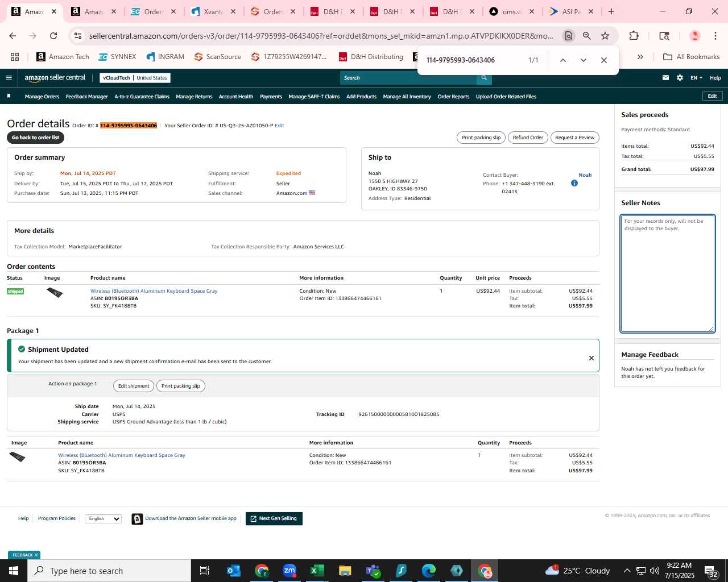Image resolution: width=728 pixels, height=582 pixels.
Task: Dismiss the Shipment Updated notification
Action: pos(591,358)
